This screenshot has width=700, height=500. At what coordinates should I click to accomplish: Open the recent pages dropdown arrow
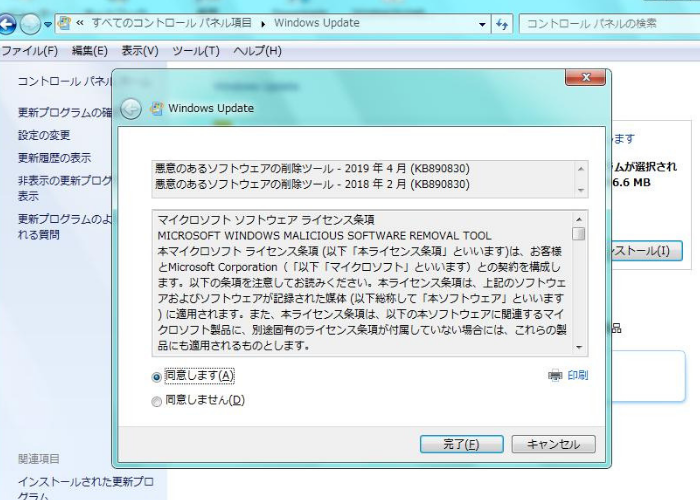coord(48,25)
